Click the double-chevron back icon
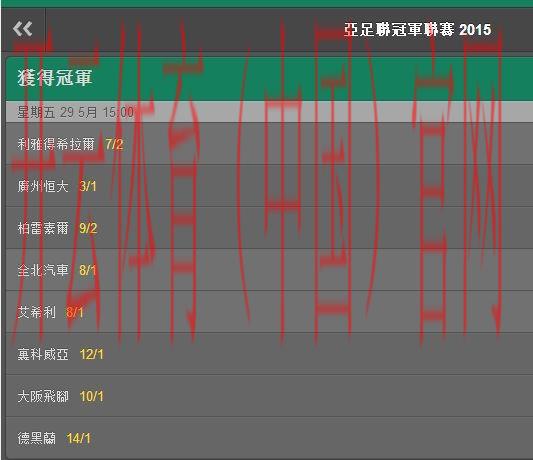This screenshot has width=533, height=460. coord(23,29)
